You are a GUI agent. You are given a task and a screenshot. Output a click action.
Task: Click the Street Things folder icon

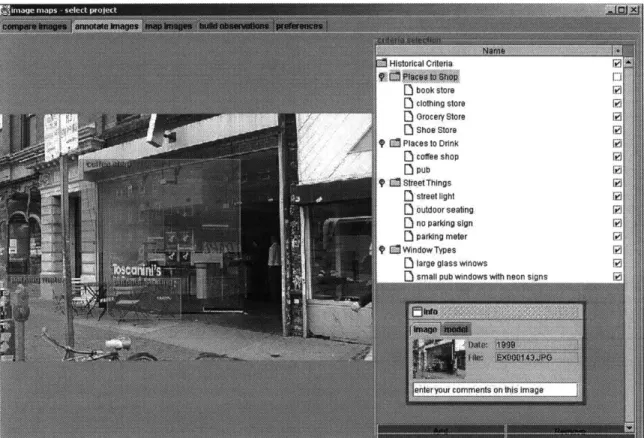click(395, 183)
